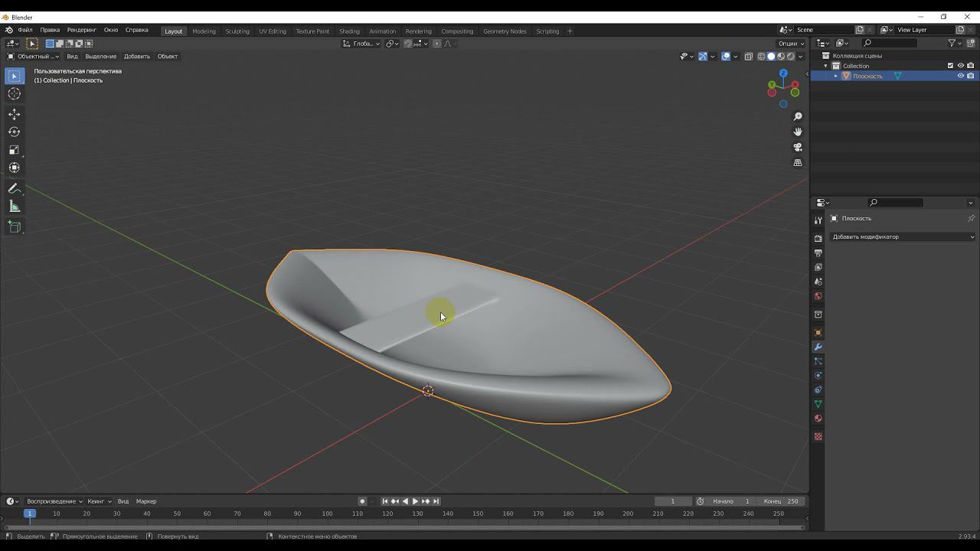This screenshot has height=551, width=980.
Task: Collapse the Collection tree item
Action: 826,66
